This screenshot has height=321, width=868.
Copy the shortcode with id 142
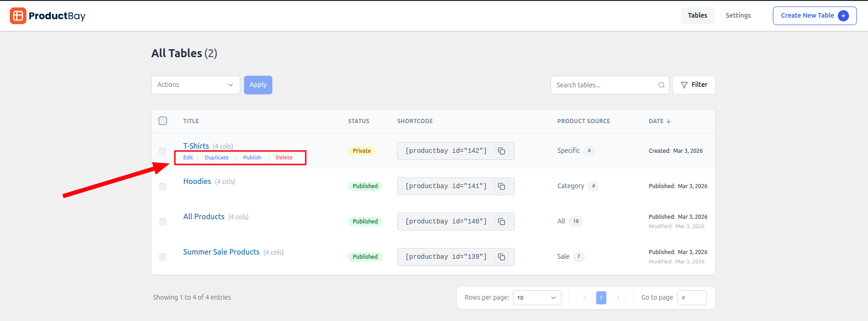tap(502, 151)
